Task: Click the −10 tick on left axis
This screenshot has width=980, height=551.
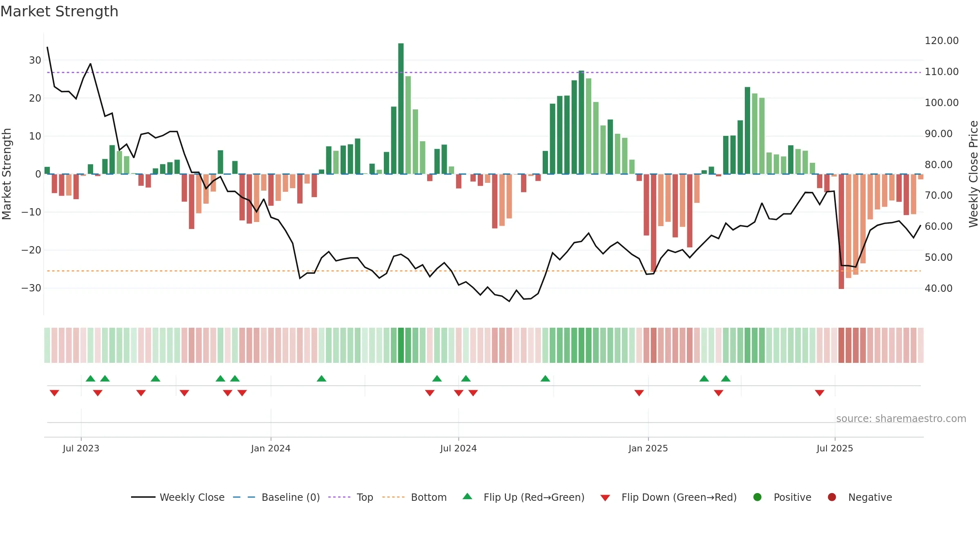Action: 31,212
